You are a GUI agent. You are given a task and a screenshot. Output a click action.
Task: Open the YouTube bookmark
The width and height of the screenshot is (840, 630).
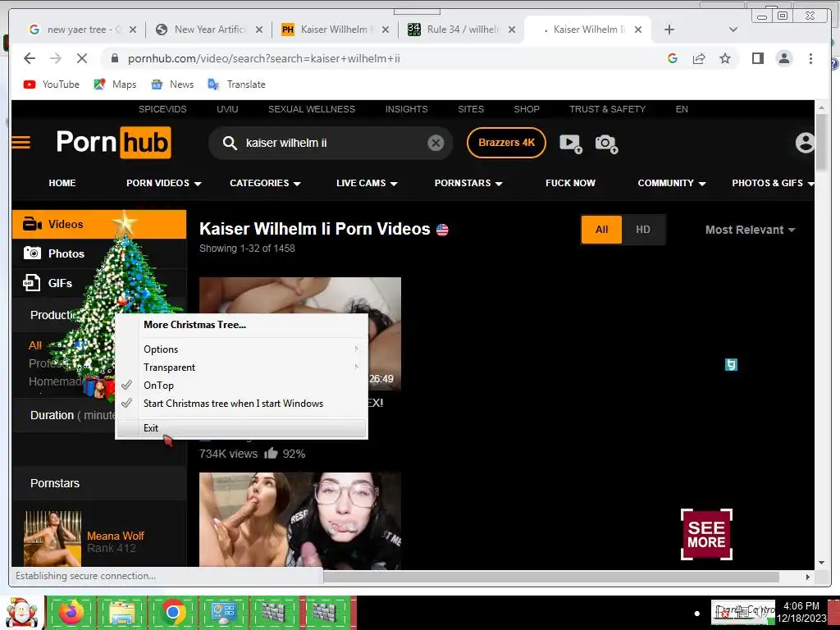pos(52,84)
